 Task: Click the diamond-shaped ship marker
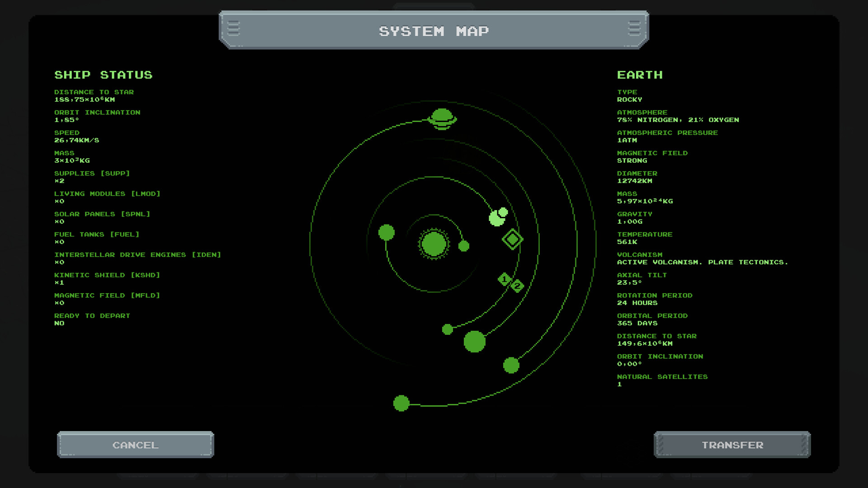512,239
